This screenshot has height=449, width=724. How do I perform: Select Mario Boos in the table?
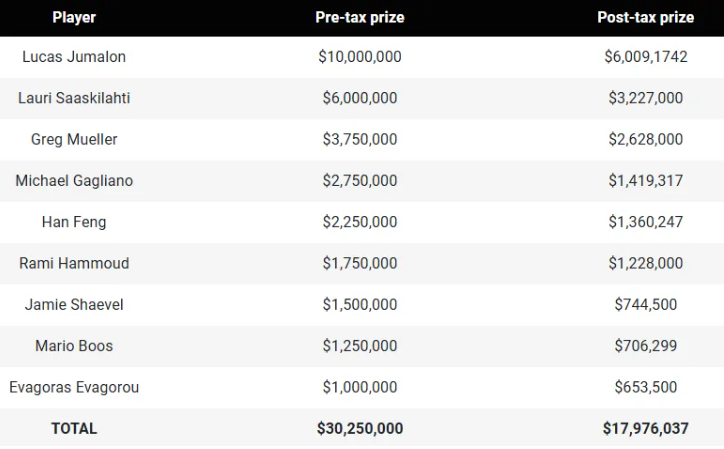pyautogui.click(x=74, y=346)
